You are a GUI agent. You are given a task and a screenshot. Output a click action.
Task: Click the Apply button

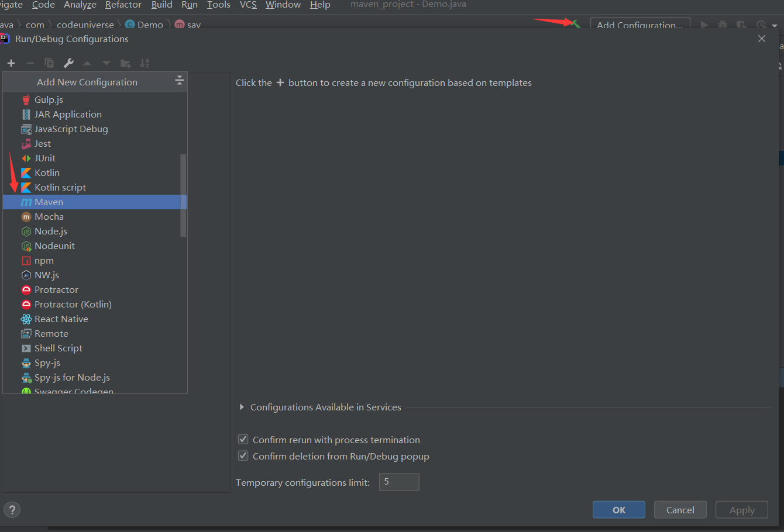(742, 510)
